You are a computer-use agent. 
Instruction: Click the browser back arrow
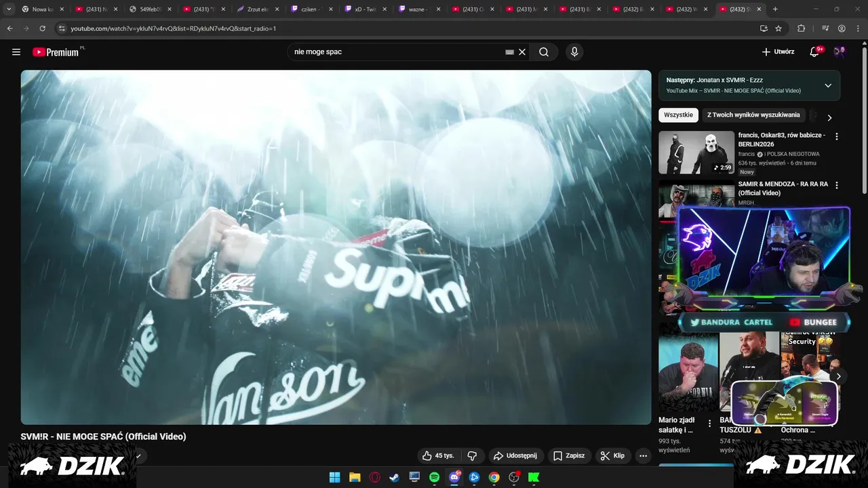(9, 28)
